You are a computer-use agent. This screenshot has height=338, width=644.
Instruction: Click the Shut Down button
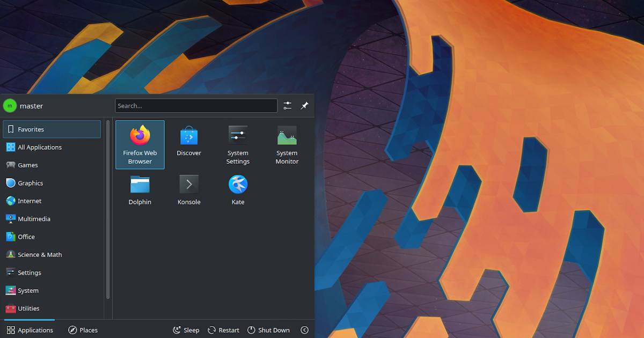pyautogui.click(x=268, y=330)
